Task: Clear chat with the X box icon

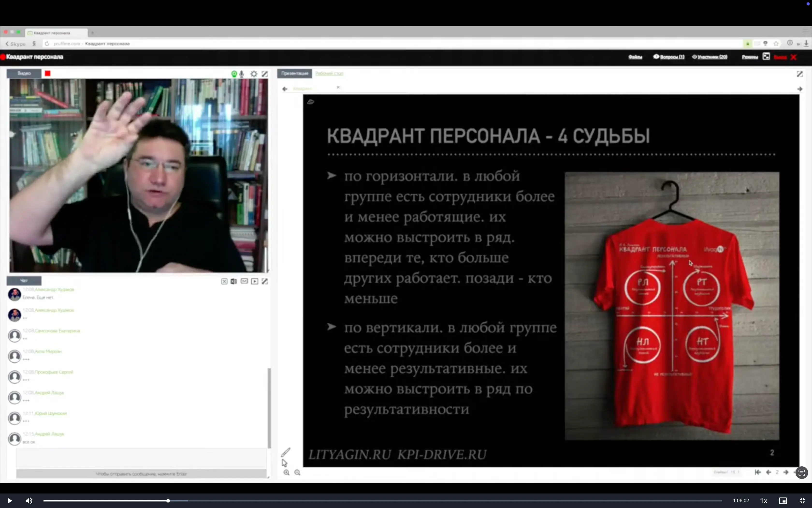Action: point(224,281)
